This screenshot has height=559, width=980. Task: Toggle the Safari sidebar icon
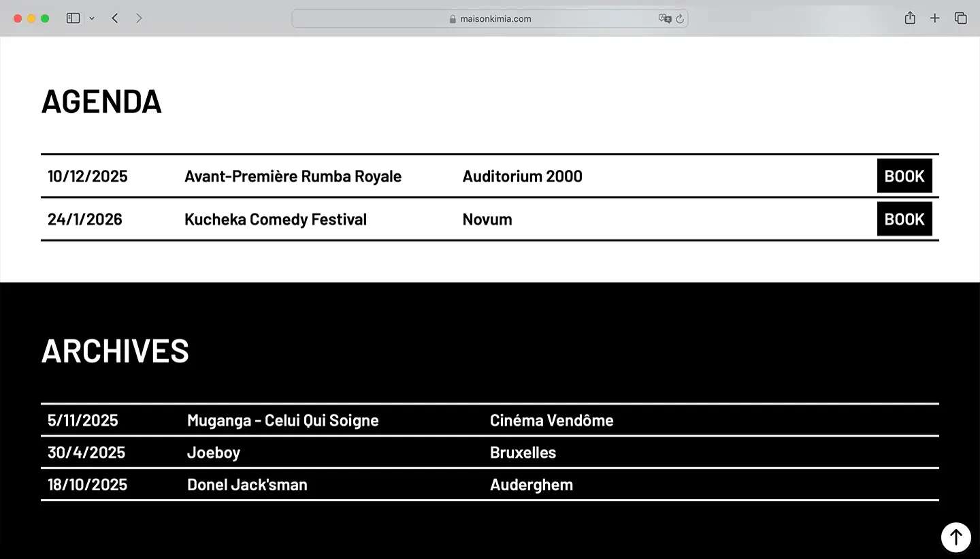click(73, 18)
